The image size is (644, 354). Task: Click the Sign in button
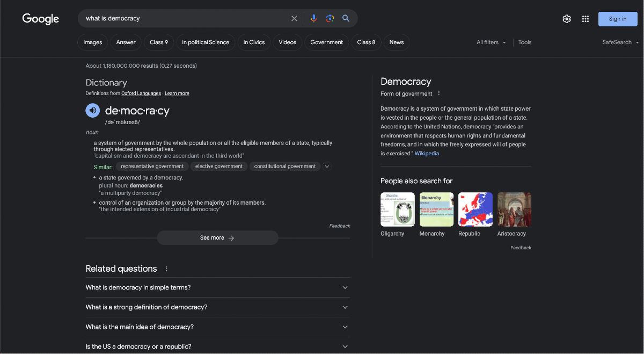point(618,19)
